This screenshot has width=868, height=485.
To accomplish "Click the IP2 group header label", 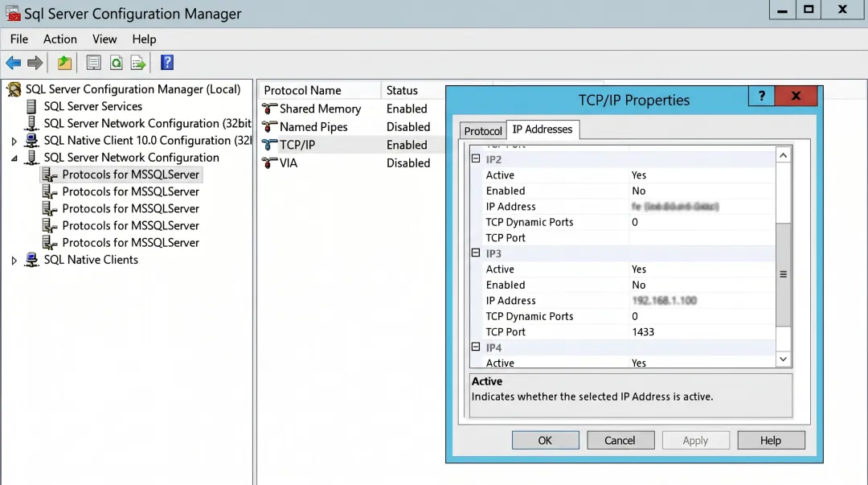I will (x=493, y=159).
